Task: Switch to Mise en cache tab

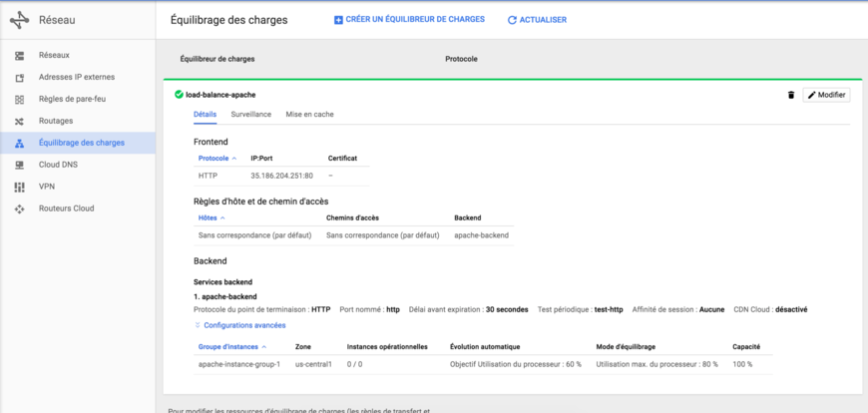Action: point(309,115)
